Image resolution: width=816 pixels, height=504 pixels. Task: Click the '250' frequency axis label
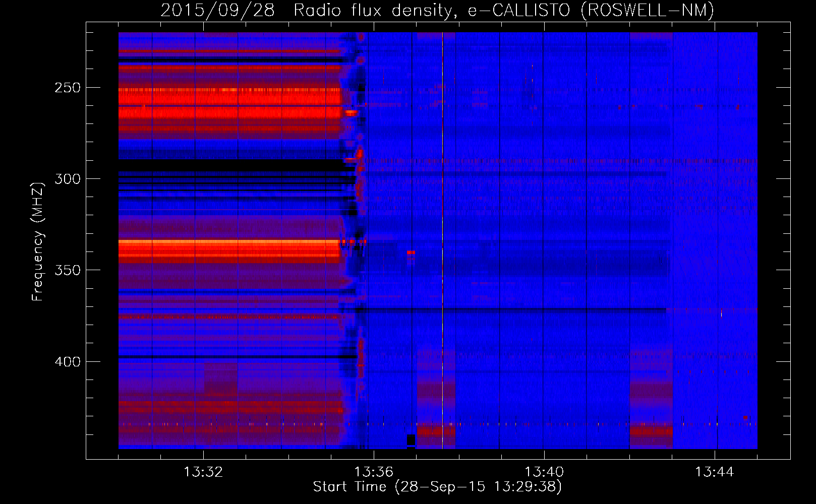tap(68, 88)
